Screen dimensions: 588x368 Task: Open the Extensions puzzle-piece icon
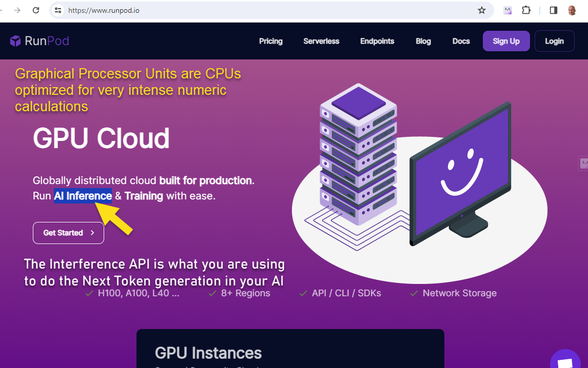[526, 10]
